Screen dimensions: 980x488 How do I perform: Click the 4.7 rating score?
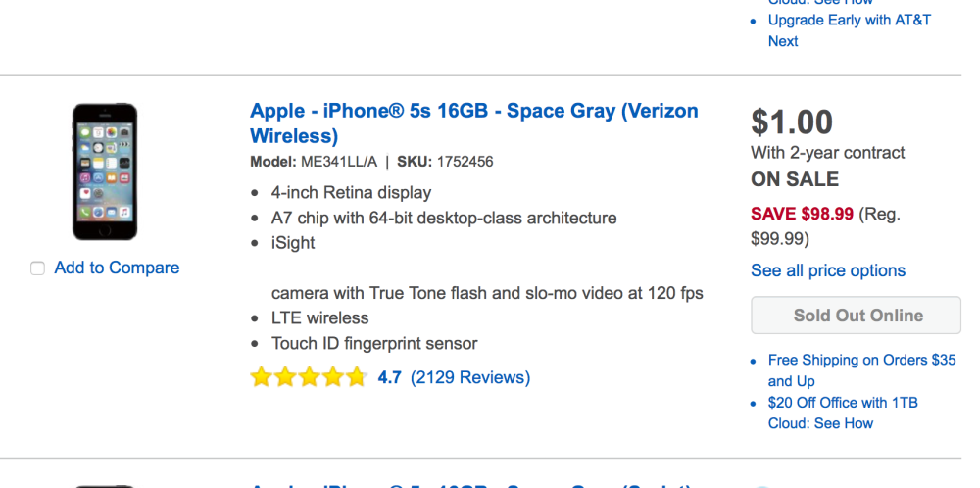[389, 377]
